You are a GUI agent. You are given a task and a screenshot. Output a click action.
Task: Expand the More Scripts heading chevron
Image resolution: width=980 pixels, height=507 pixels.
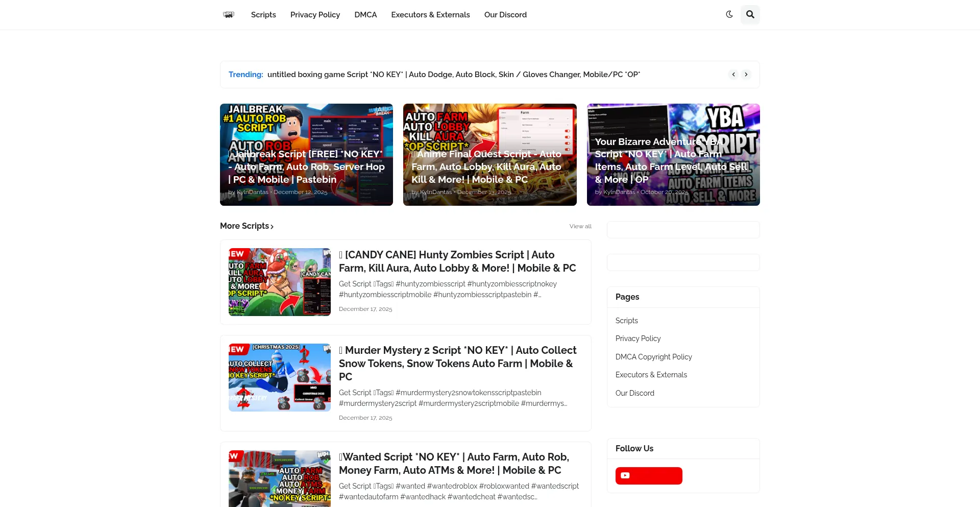tap(272, 227)
